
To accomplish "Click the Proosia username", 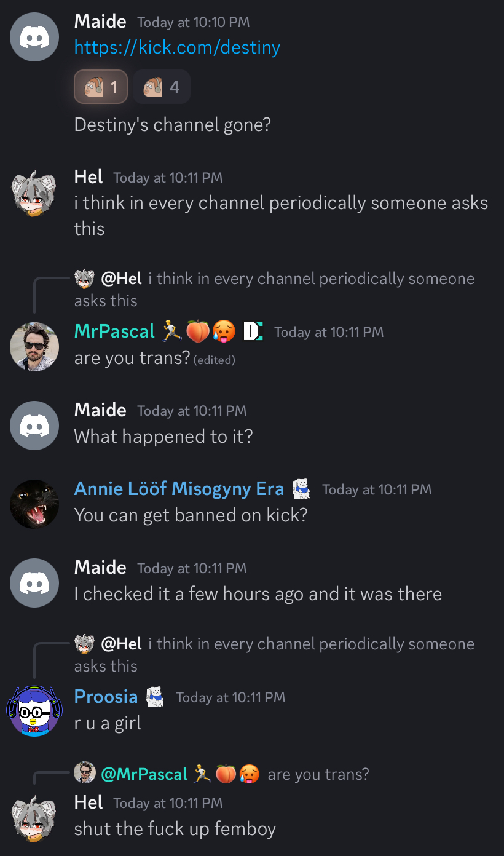I will click(x=106, y=697).
